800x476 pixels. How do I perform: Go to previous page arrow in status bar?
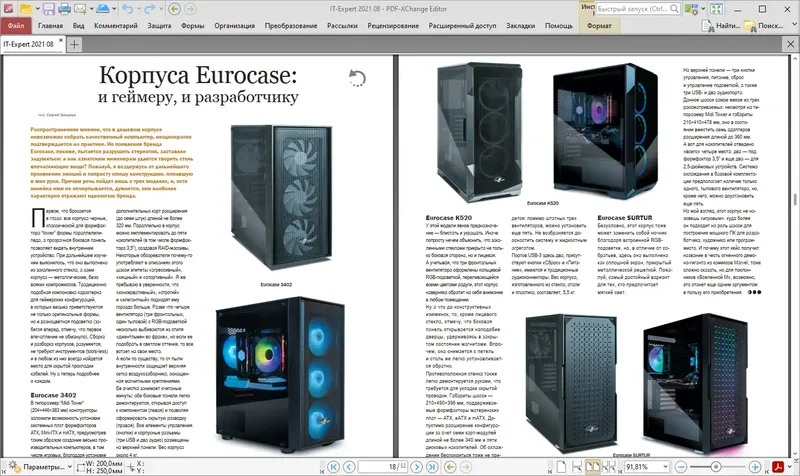coord(349,467)
